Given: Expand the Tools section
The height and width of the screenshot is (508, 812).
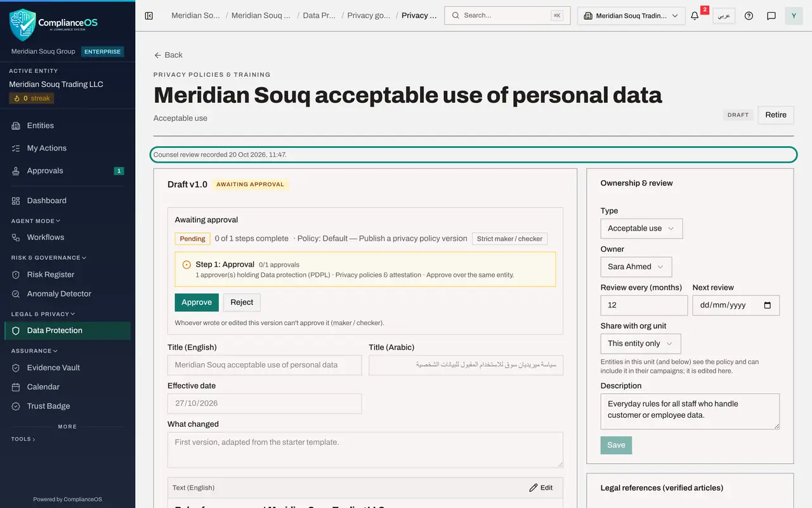Looking at the screenshot, I should coord(23,439).
